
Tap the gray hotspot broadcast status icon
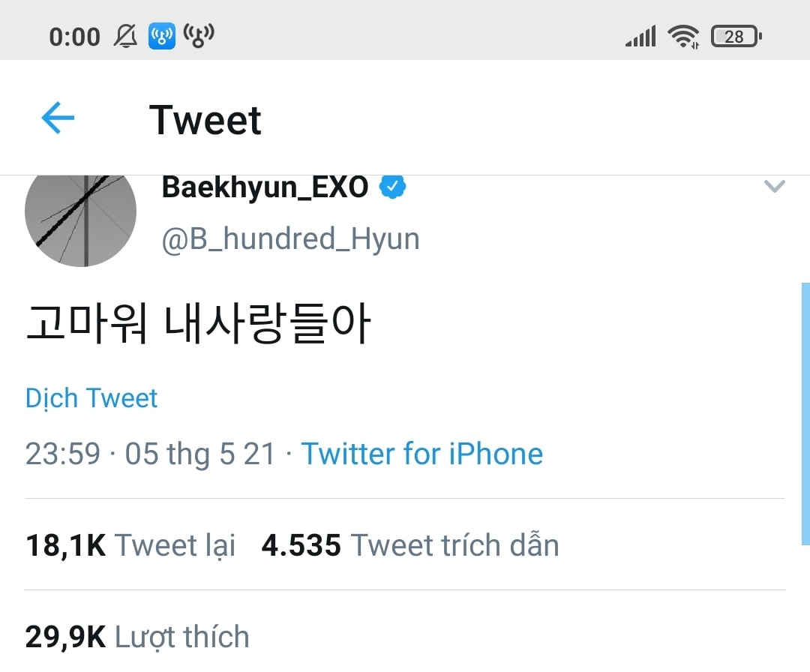click(x=199, y=36)
